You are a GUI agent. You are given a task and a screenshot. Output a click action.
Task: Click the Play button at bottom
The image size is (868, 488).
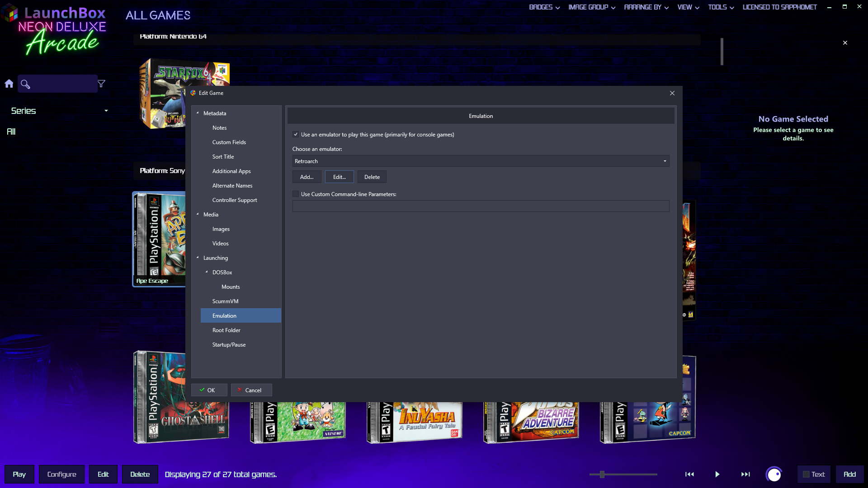[x=19, y=474]
